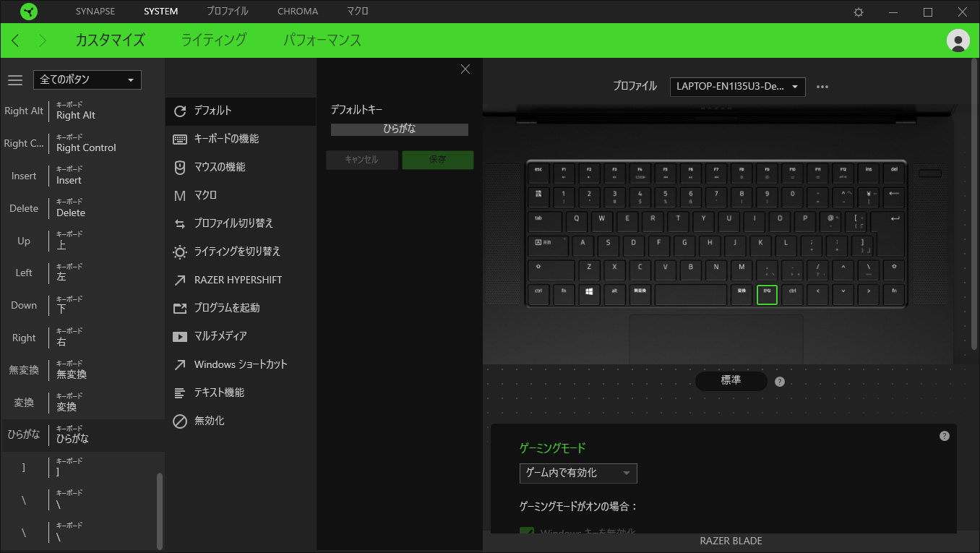Select the Right Control row in button list
Viewport: 980px width, 553px height.
click(x=82, y=144)
